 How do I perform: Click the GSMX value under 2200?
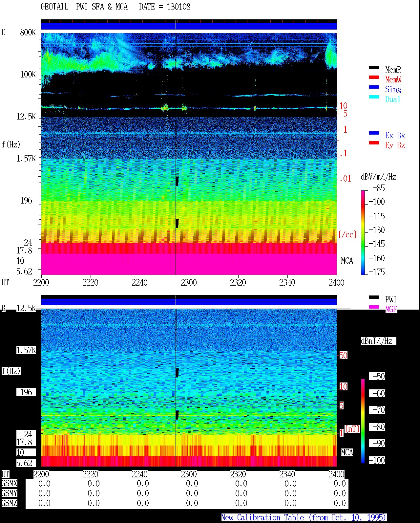coord(44,483)
